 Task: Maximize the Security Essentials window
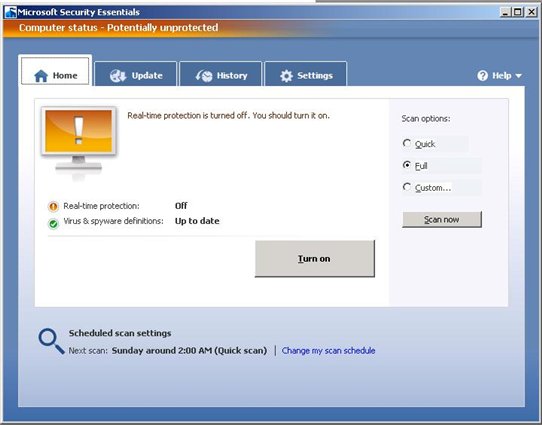518,12
